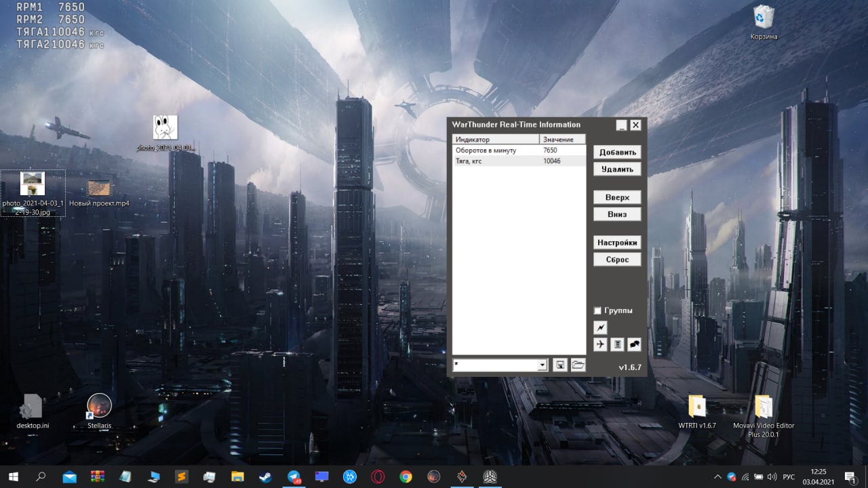The height and width of the screenshot is (488, 868).
Task: Click the value 7650 cell
Action: [550, 150]
